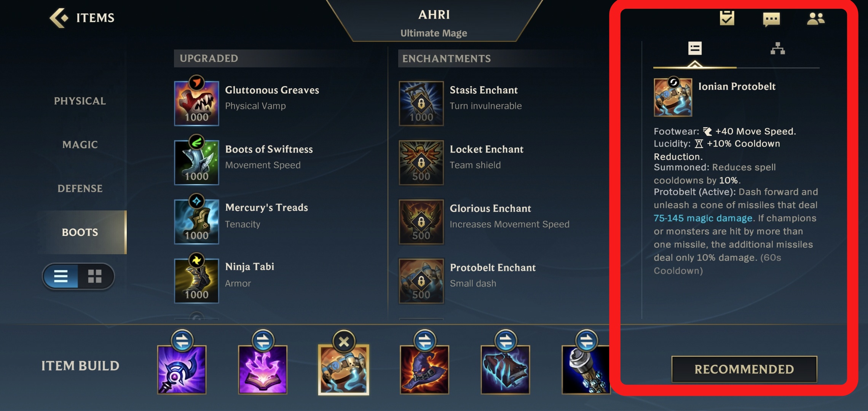The height and width of the screenshot is (411, 868).
Task: Go back using the Items arrow
Action: click(59, 18)
